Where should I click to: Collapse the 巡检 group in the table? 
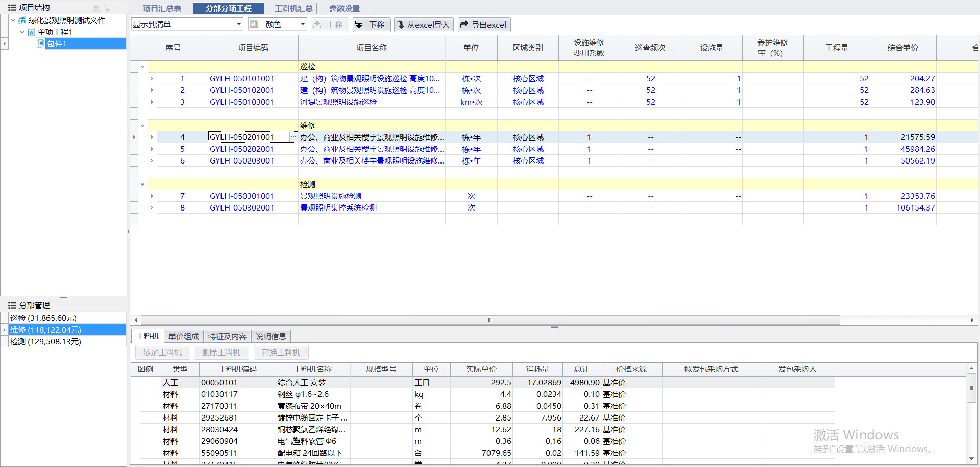(143, 67)
